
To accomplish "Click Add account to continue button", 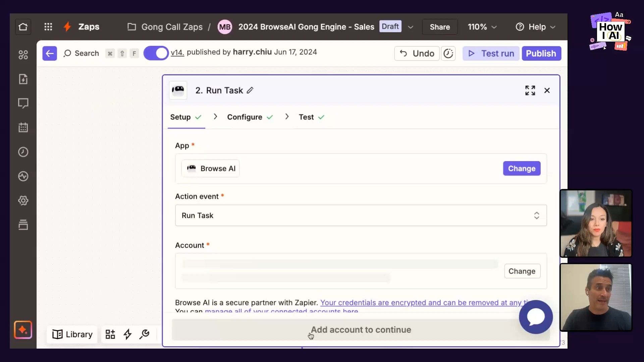I will 361,330.
